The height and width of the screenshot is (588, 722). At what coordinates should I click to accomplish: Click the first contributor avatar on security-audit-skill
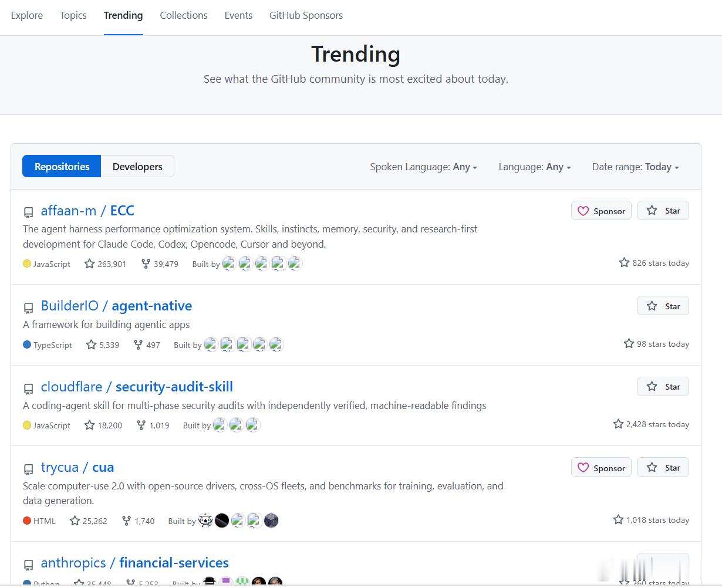(x=220, y=425)
